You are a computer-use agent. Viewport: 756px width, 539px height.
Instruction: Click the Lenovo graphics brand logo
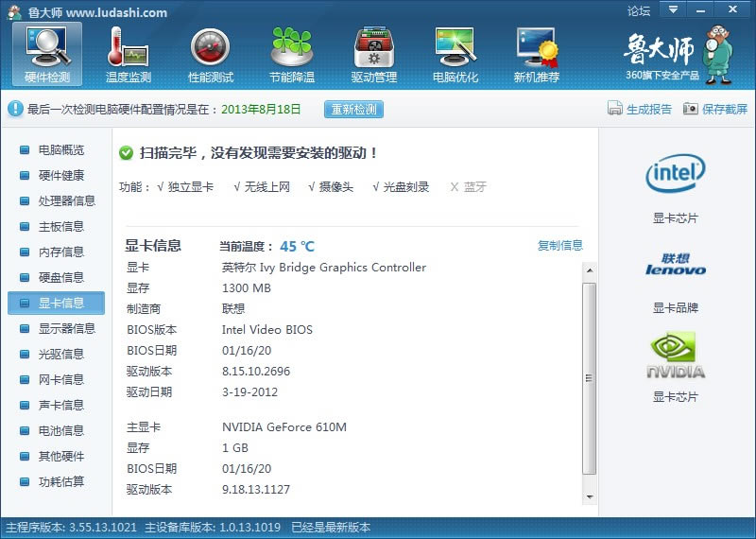675,265
